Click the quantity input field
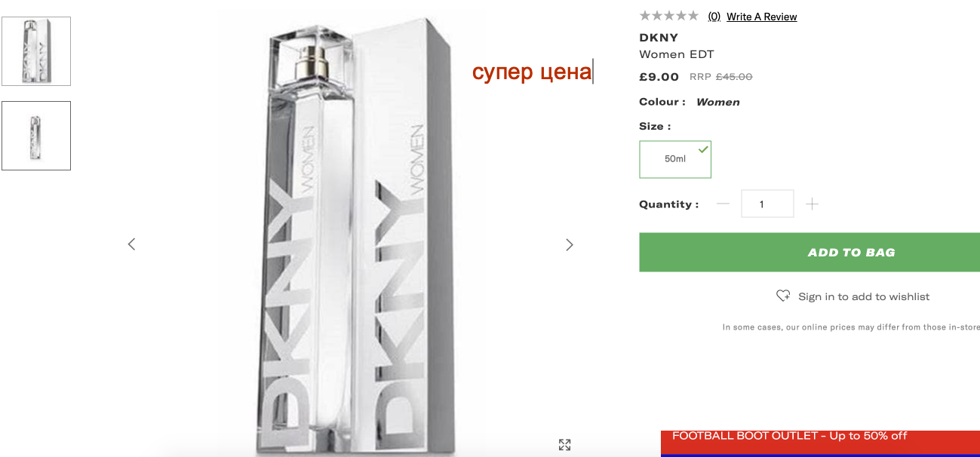The image size is (980, 457). coord(767,204)
